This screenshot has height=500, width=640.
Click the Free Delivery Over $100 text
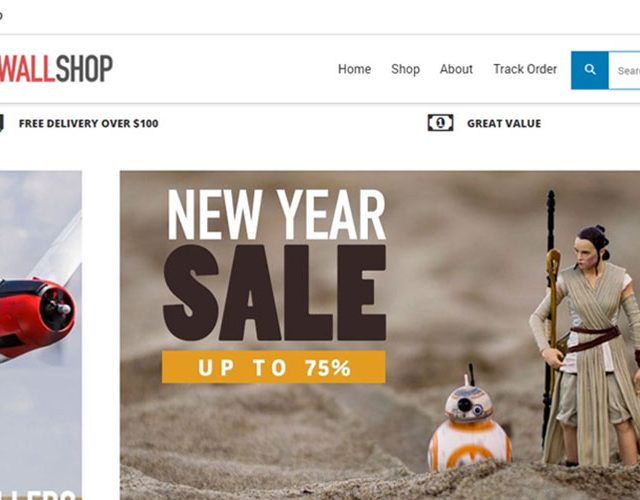coord(89,123)
